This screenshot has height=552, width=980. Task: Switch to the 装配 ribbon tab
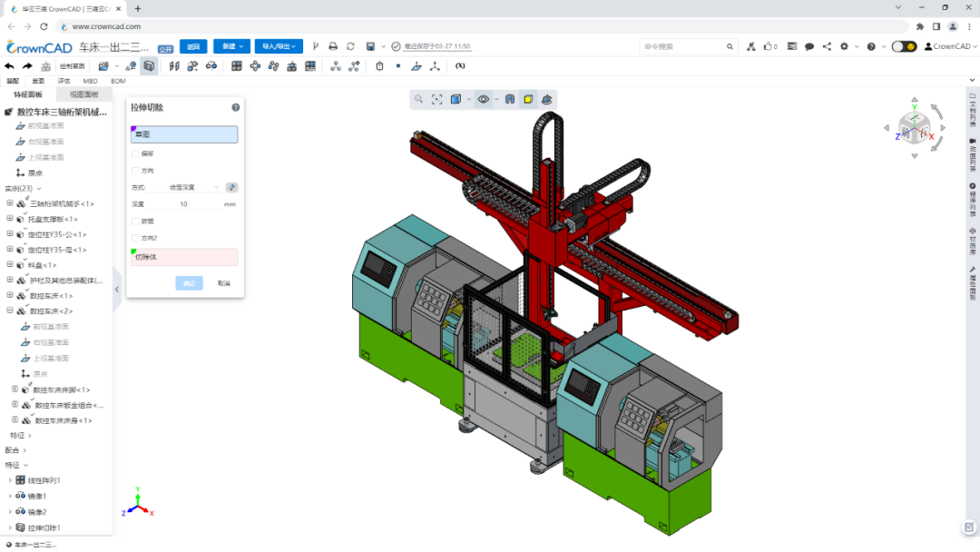point(13,81)
